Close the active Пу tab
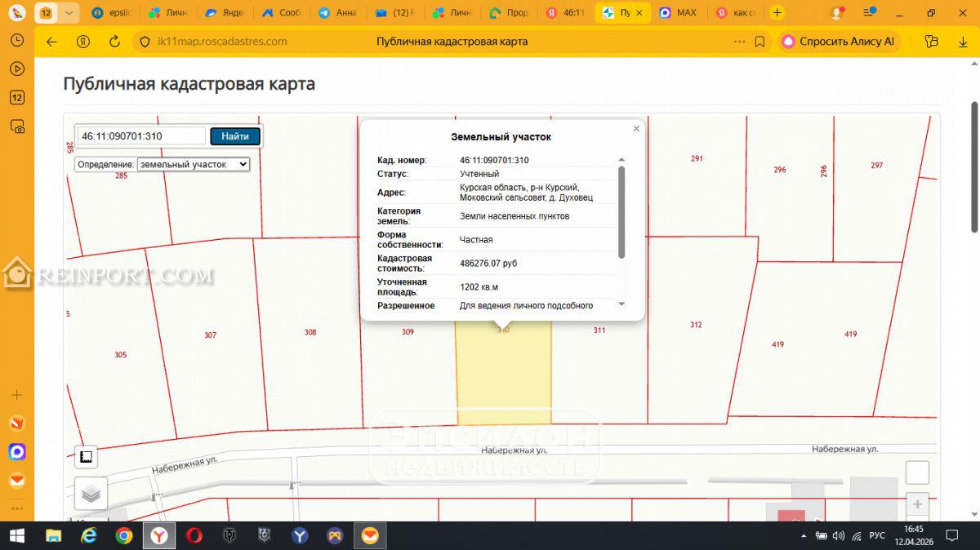 639,13
